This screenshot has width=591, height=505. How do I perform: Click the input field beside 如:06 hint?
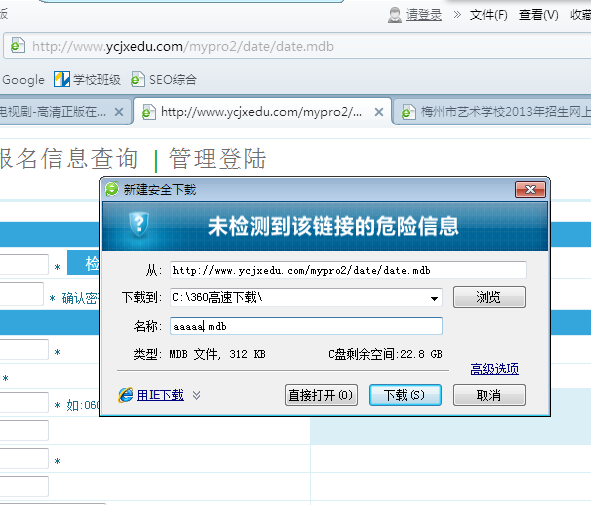tap(24, 402)
